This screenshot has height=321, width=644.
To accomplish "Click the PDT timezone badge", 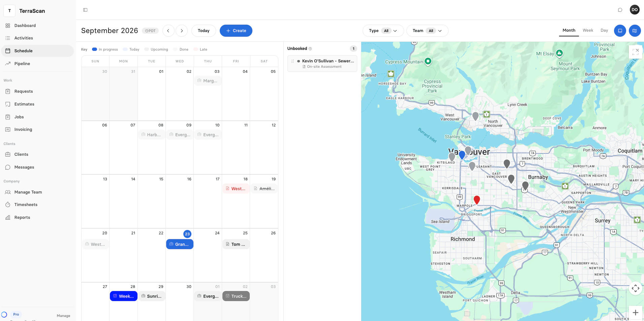I will tap(150, 31).
